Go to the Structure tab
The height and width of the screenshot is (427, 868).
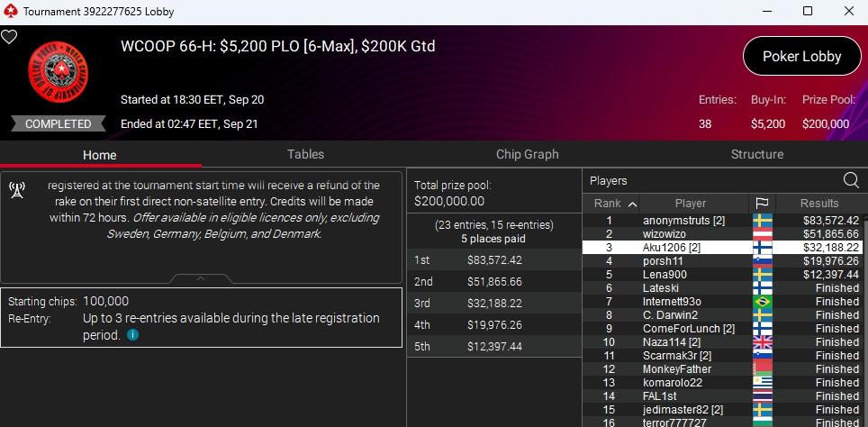coord(756,154)
